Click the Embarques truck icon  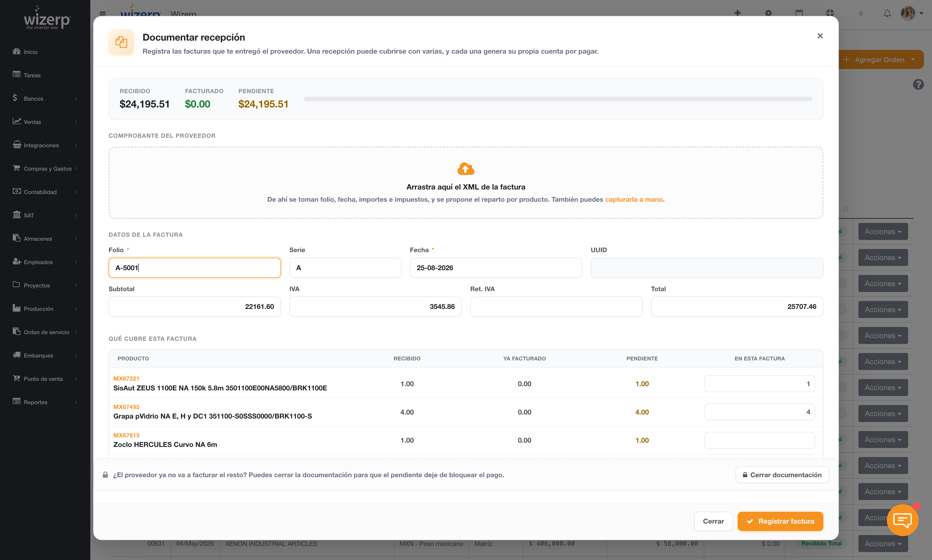(17, 355)
